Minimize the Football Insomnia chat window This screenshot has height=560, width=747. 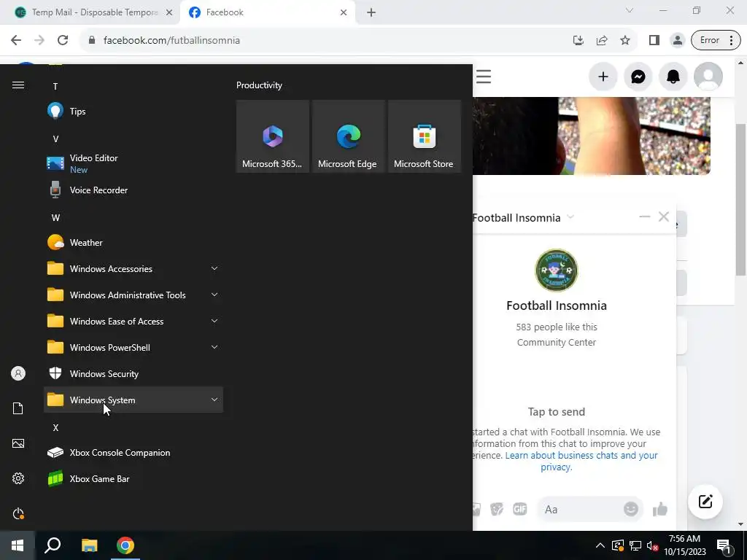[x=645, y=217]
